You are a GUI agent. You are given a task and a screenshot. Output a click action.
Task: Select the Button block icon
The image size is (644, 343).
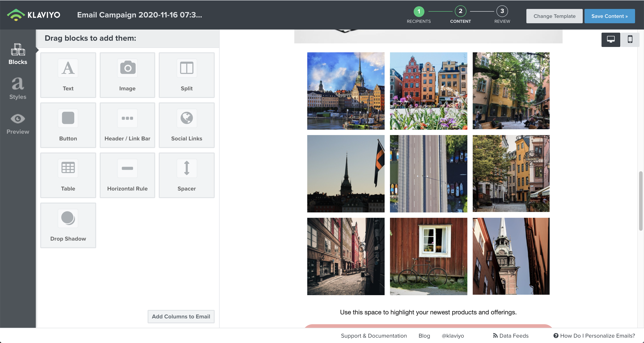pos(68,118)
